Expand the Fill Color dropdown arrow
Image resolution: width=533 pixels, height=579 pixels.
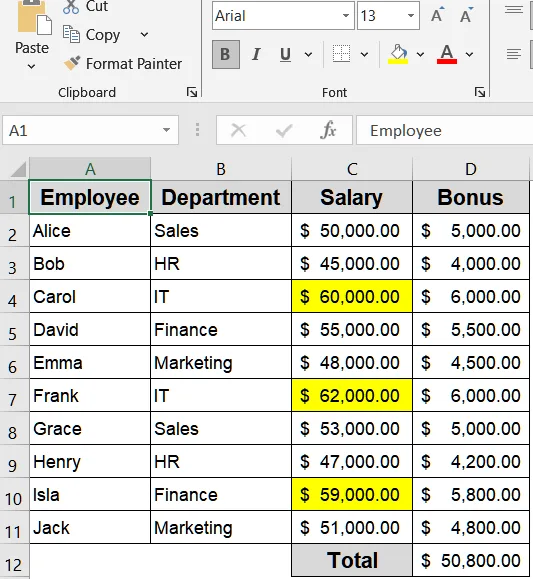pos(420,55)
